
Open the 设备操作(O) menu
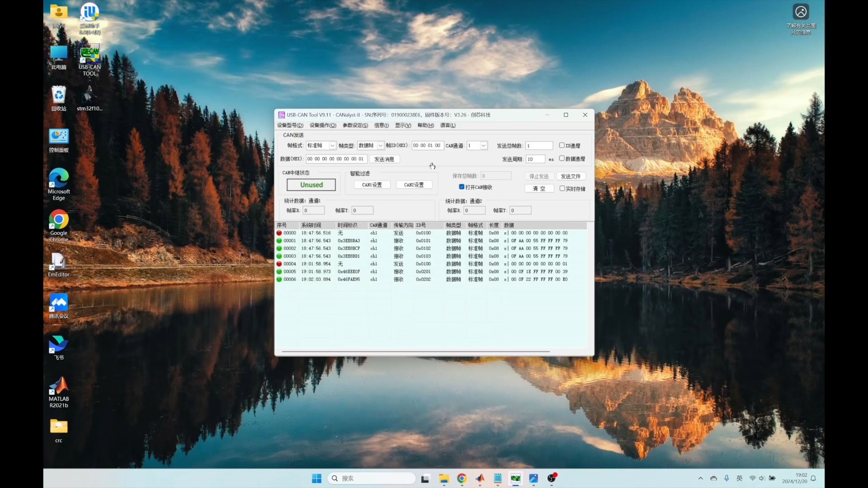[x=323, y=126]
